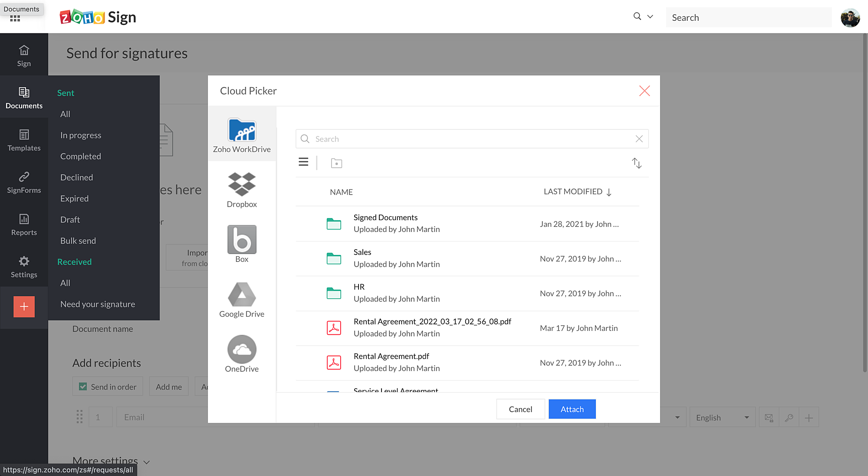Open Expired documents
868x476 pixels.
[x=74, y=198]
